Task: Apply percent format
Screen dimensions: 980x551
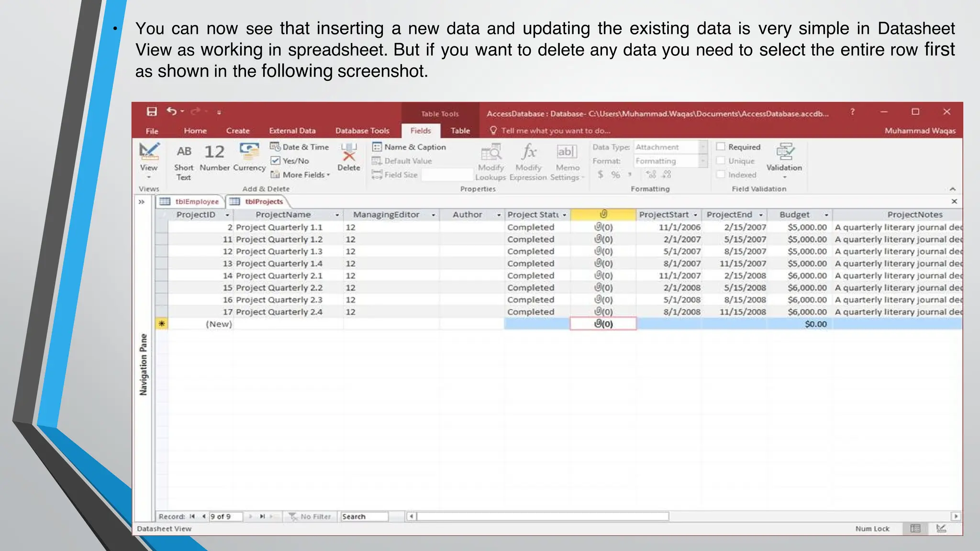Action: [x=615, y=175]
